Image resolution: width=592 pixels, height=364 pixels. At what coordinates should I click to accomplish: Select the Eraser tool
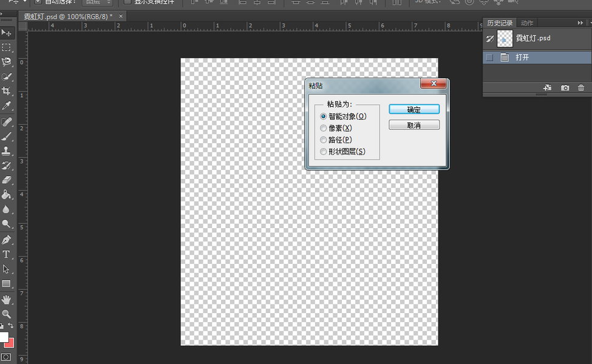(6, 180)
